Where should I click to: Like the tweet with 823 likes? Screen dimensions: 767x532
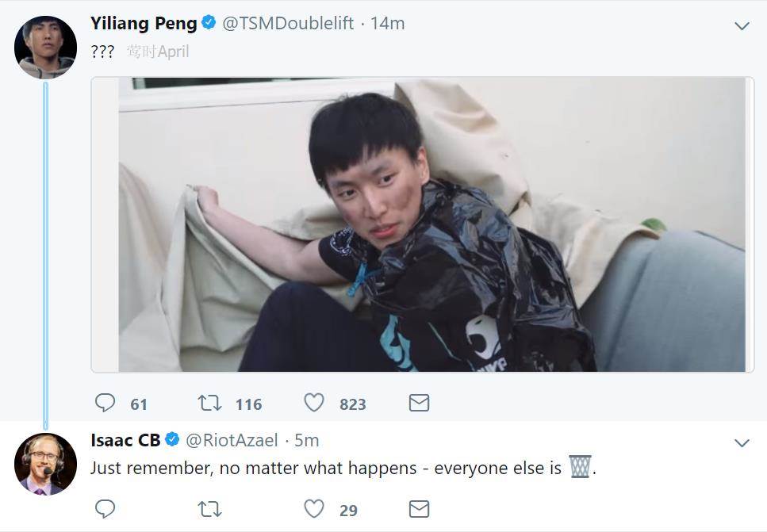pyautogui.click(x=314, y=403)
